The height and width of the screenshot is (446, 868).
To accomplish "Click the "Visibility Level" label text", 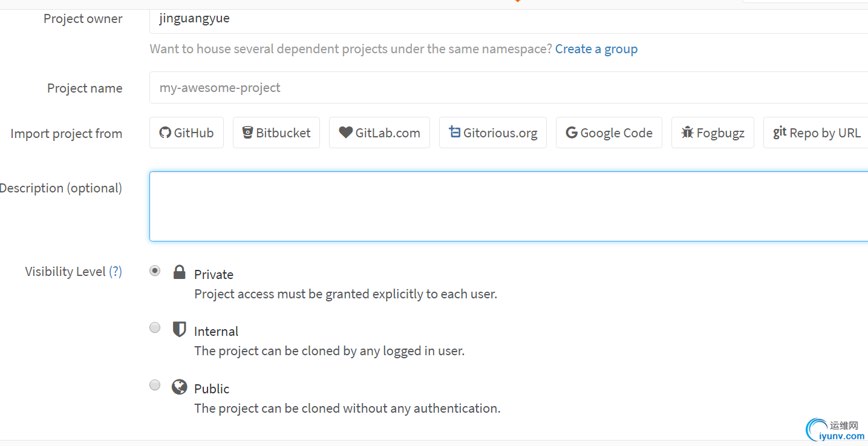I will click(65, 272).
